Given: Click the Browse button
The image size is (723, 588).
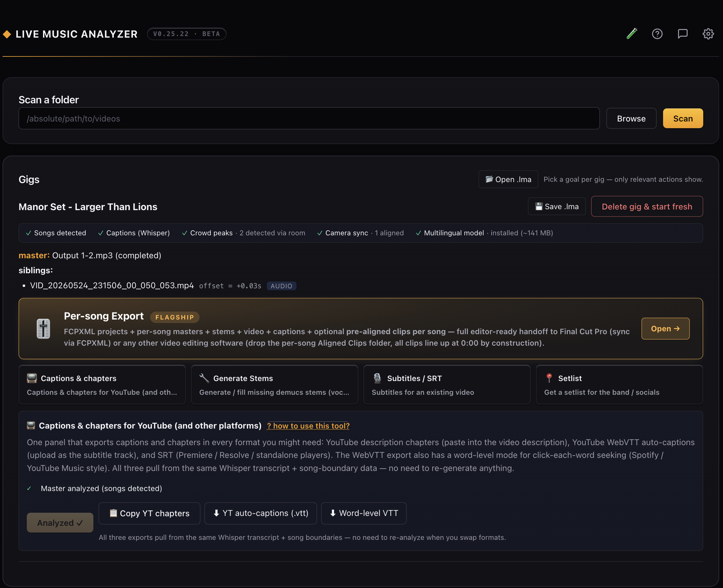Looking at the screenshot, I should click(x=631, y=119).
